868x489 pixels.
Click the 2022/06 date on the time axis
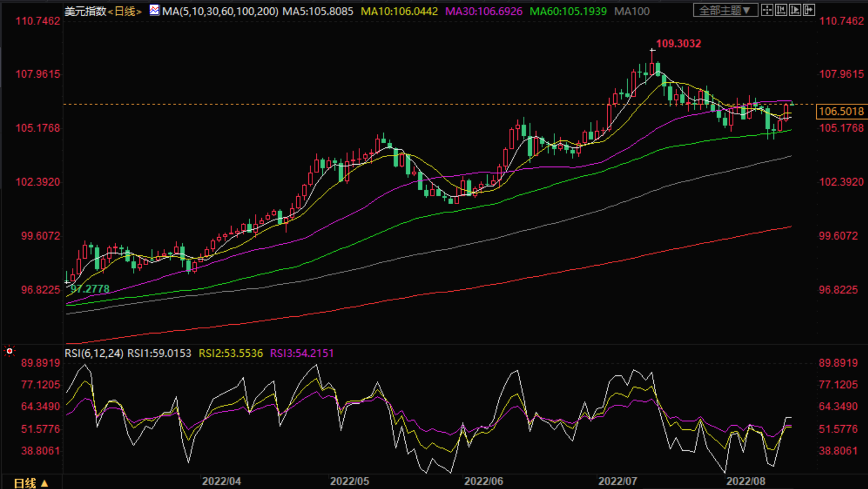(x=484, y=481)
